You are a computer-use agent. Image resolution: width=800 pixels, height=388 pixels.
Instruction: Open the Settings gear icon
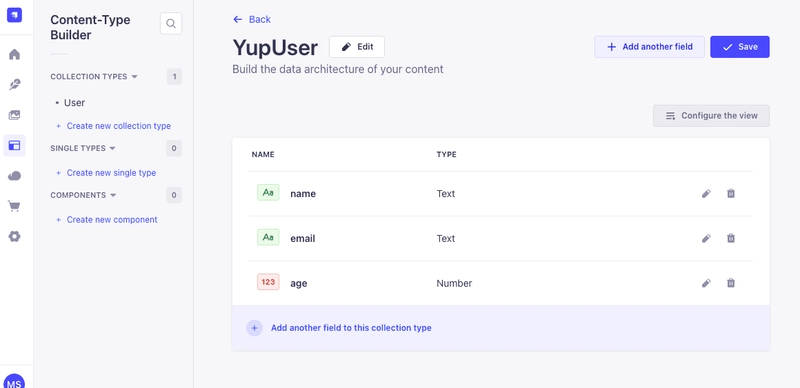click(x=14, y=236)
